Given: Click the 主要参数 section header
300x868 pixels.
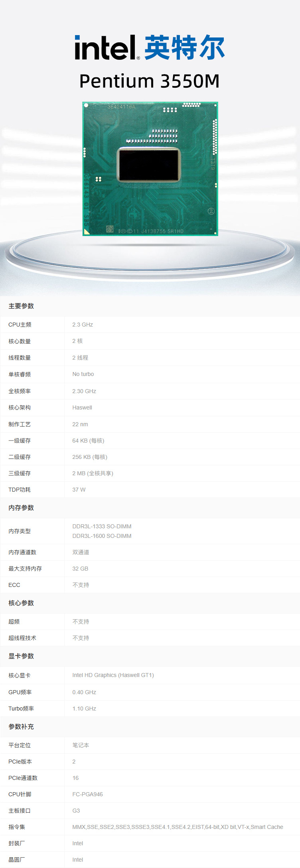Looking at the screenshot, I should (21, 306).
